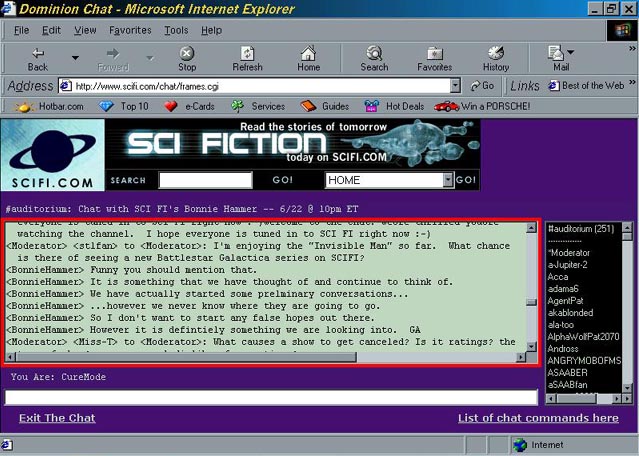Screen dimensions: 639x456
Task: Click the chat message input field
Action: 272,397
